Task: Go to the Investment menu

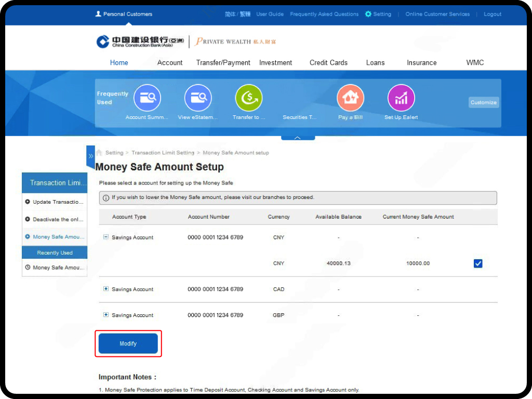Action: tap(275, 62)
